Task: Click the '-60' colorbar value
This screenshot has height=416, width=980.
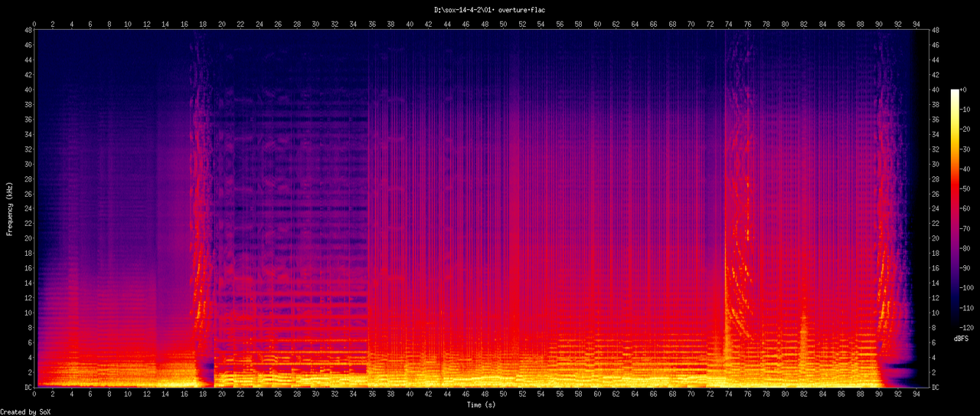Action: click(966, 208)
